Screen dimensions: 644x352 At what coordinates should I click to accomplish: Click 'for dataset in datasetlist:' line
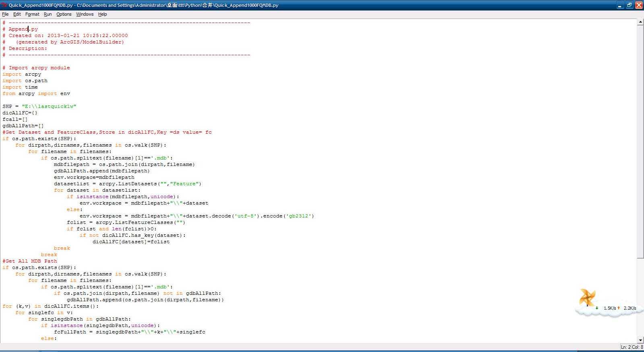tap(97, 190)
